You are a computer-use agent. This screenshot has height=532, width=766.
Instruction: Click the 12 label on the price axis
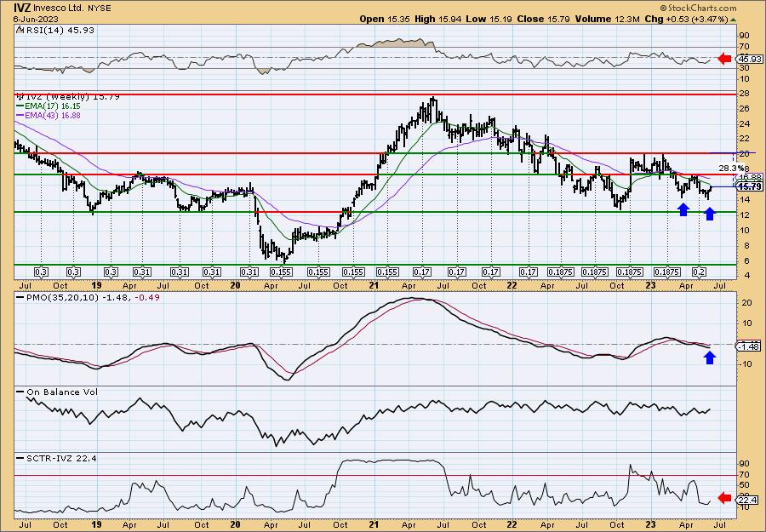click(744, 215)
